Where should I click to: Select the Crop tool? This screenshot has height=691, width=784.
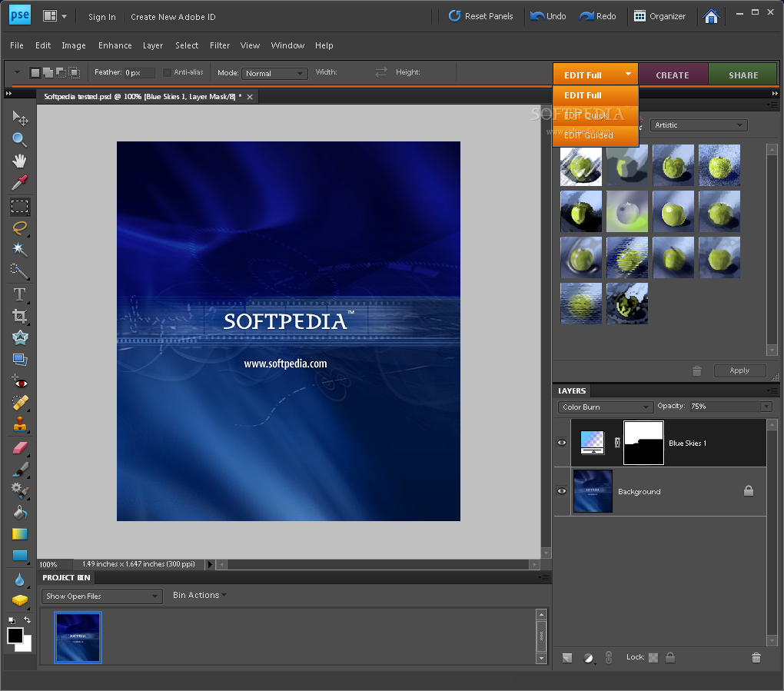[x=19, y=316]
